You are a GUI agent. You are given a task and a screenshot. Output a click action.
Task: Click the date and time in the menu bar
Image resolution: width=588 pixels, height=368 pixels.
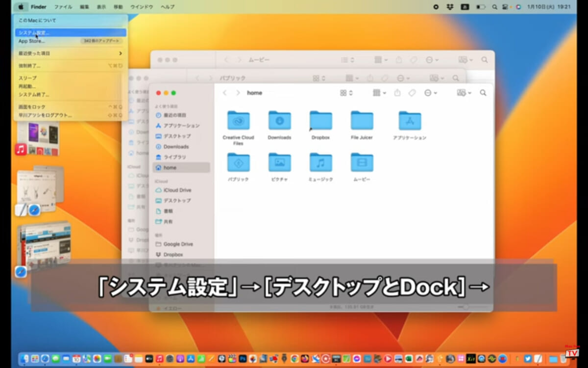coord(549,7)
